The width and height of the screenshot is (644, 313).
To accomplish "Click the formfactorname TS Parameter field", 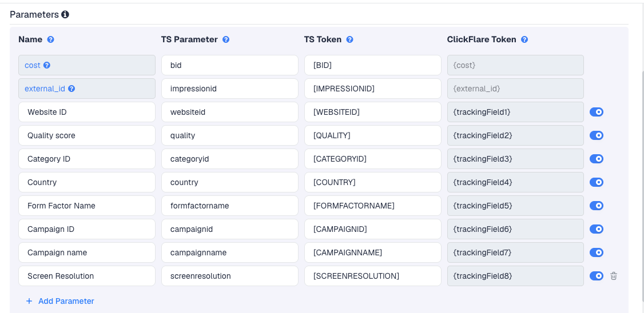I will point(230,206).
